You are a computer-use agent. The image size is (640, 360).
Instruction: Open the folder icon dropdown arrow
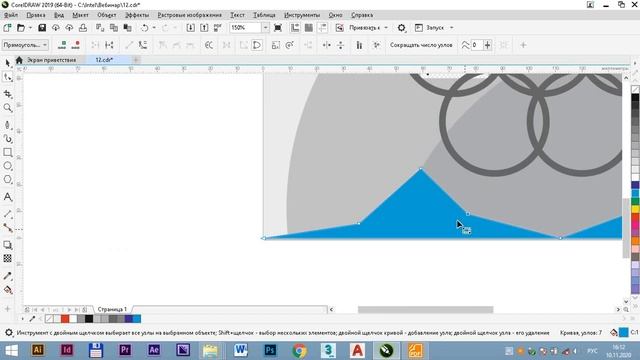click(30, 28)
